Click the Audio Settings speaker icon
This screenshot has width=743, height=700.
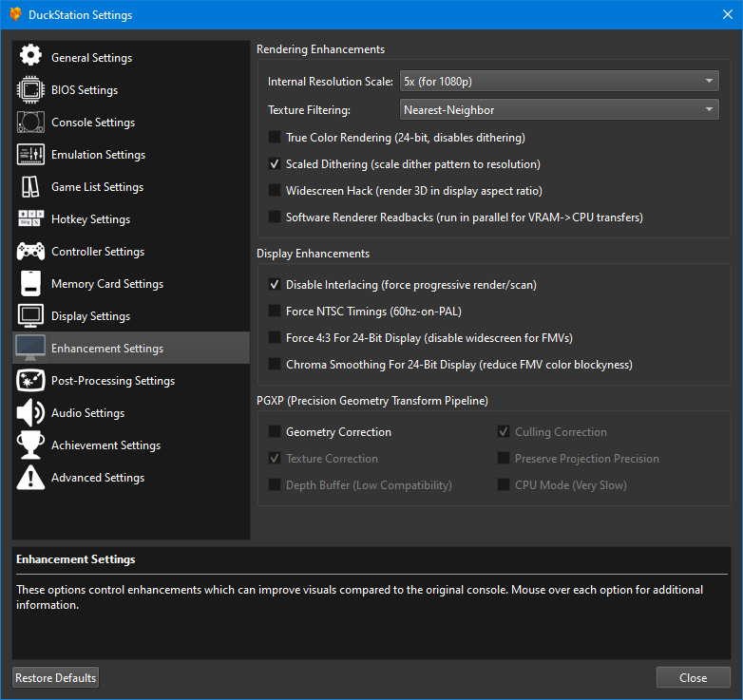(30, 412)
